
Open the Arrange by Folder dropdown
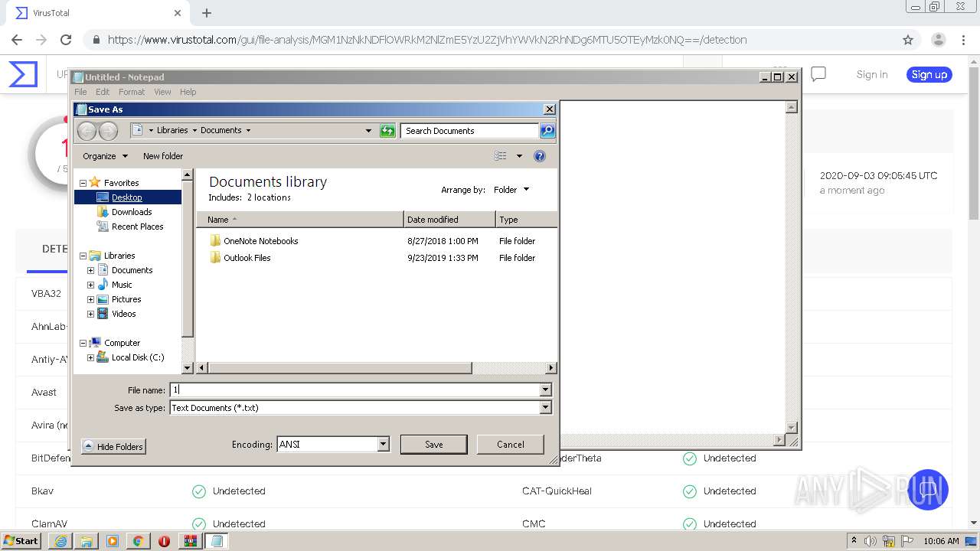point(512,190)
